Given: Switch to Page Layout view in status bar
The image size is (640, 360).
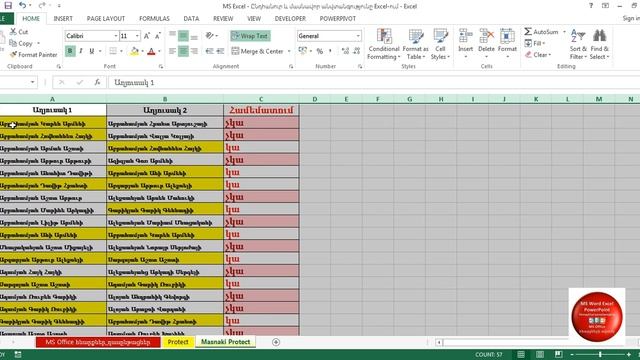Looking at the screenshot, I should click(x=540, y=354).
